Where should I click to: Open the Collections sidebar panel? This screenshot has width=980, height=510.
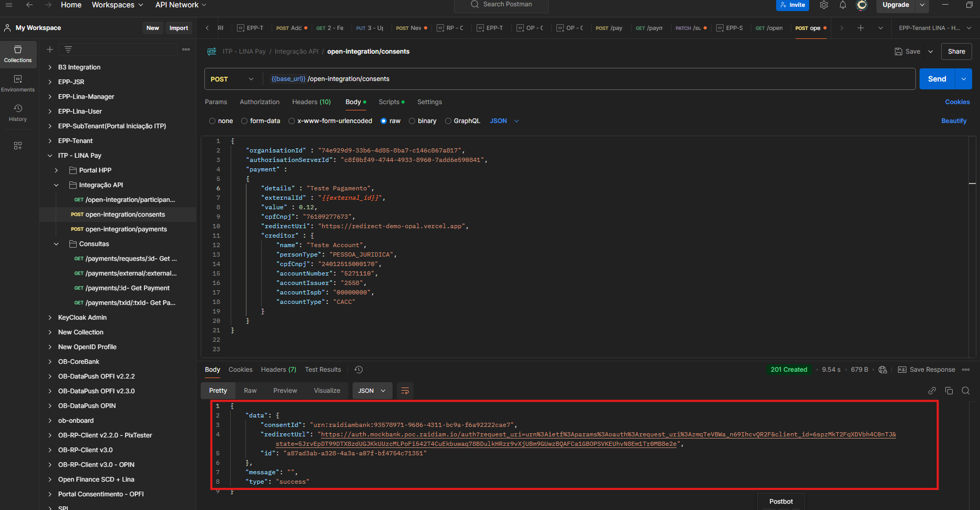[x=18, y=54]
